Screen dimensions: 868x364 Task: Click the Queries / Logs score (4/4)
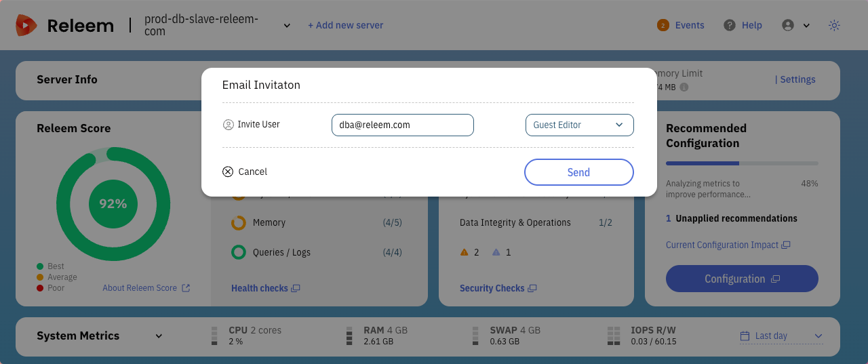393,252
